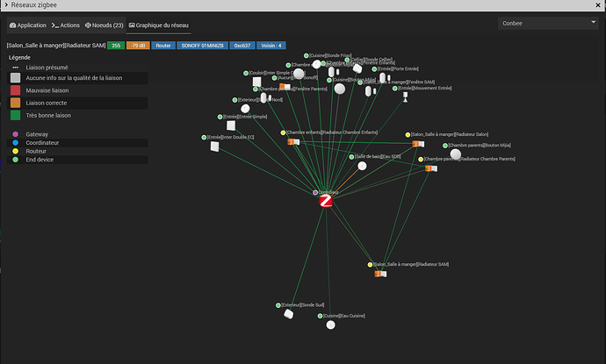Select the Radiateur Salon device node
This screenshot has width=606, height=364.
click(x=418, y=144)
